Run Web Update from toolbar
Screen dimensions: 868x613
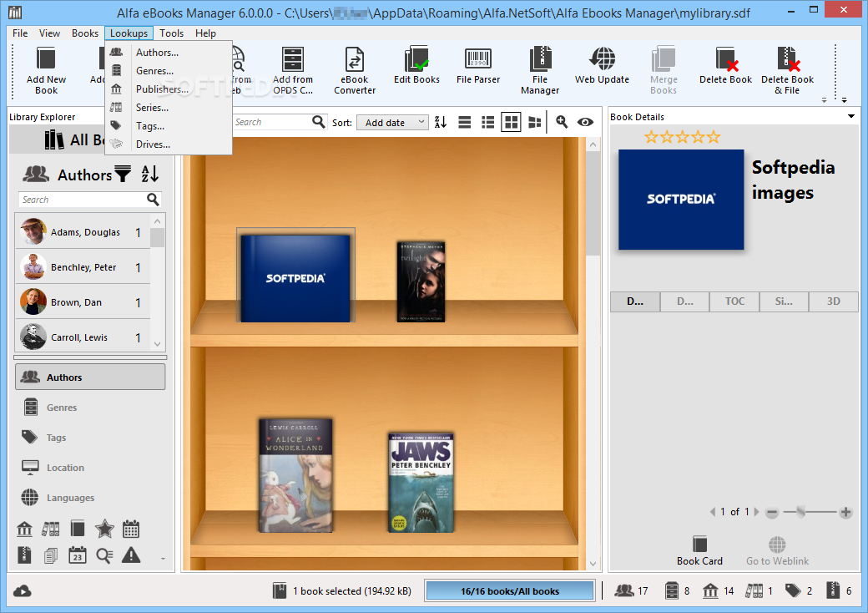click(602, 65)
